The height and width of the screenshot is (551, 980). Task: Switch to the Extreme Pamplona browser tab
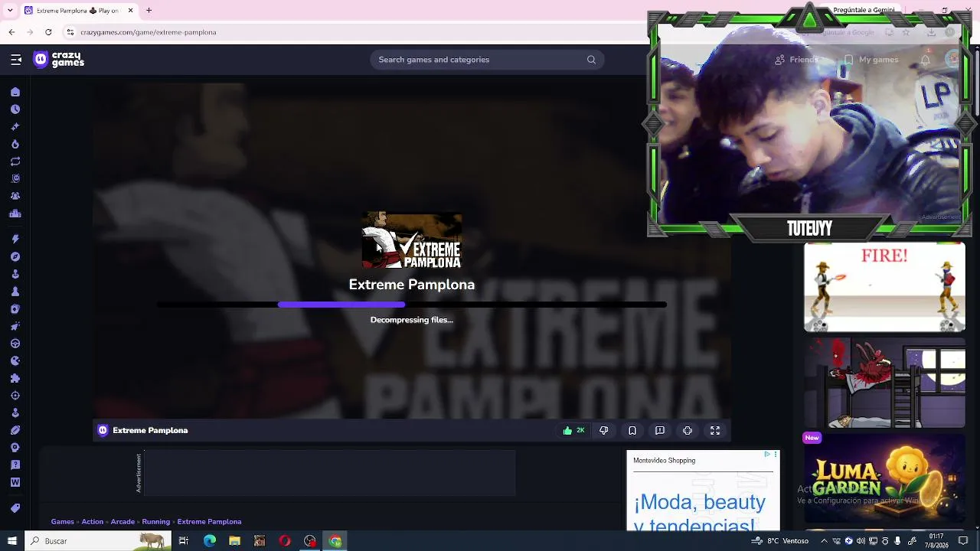tap(78, 11)
